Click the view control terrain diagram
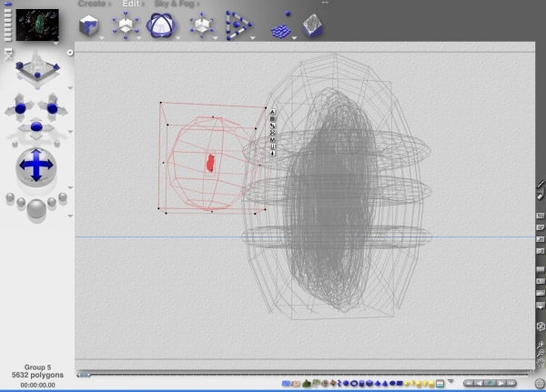The width and height of the screenshot is (546, 392). pyautogui.click(x=37, y=68)
